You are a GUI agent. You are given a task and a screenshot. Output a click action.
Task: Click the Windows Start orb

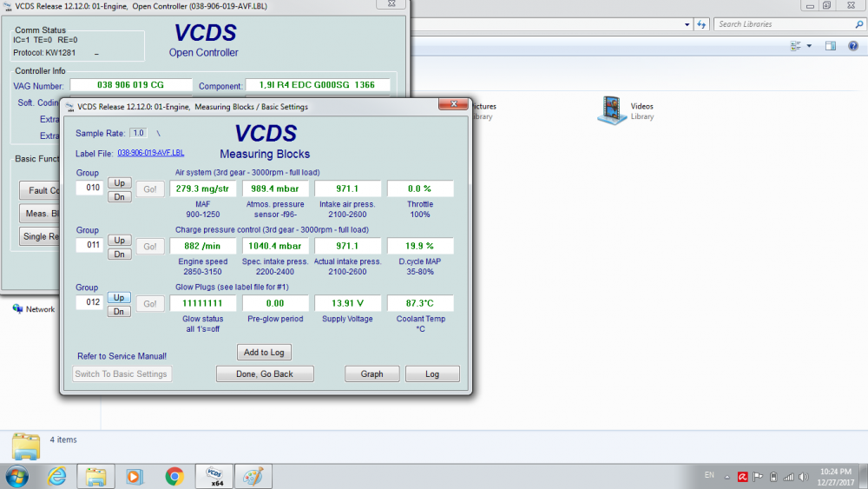pos(16,476)
